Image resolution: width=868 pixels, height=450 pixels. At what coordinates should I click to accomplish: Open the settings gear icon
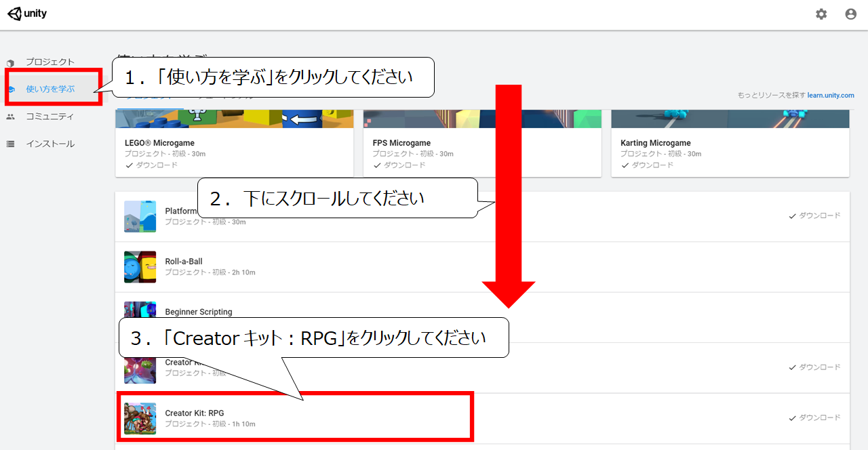click(x=821, y=14)
